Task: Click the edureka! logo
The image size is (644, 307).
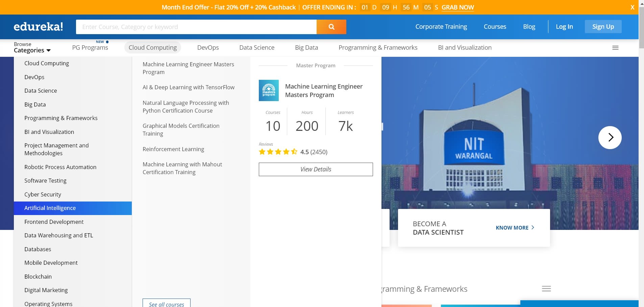Action: click(38, 26)
